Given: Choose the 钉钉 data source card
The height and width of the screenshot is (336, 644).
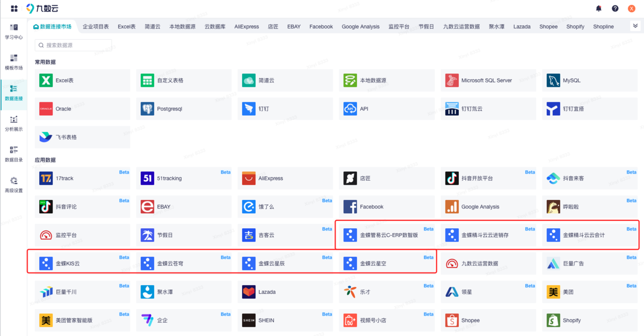Looking at the screenshot, I should click(x=286, y=109).
